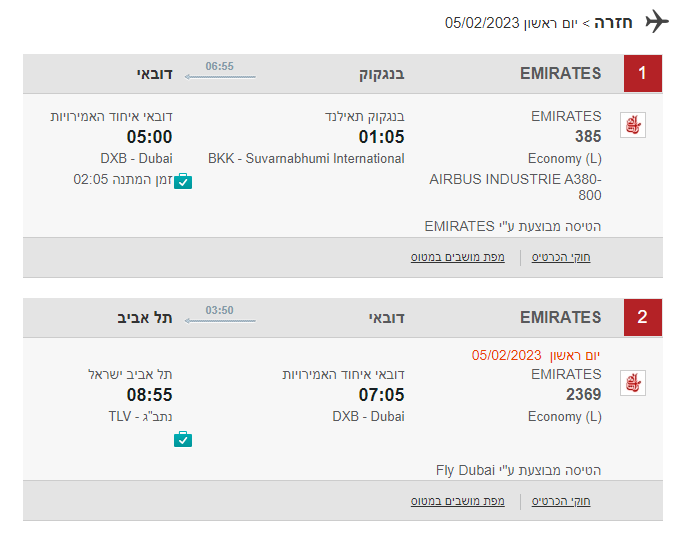Click the red date יום ראשון 05/02/2023
The height and width of the screenshot is (539, 682).
pos(536,355)
